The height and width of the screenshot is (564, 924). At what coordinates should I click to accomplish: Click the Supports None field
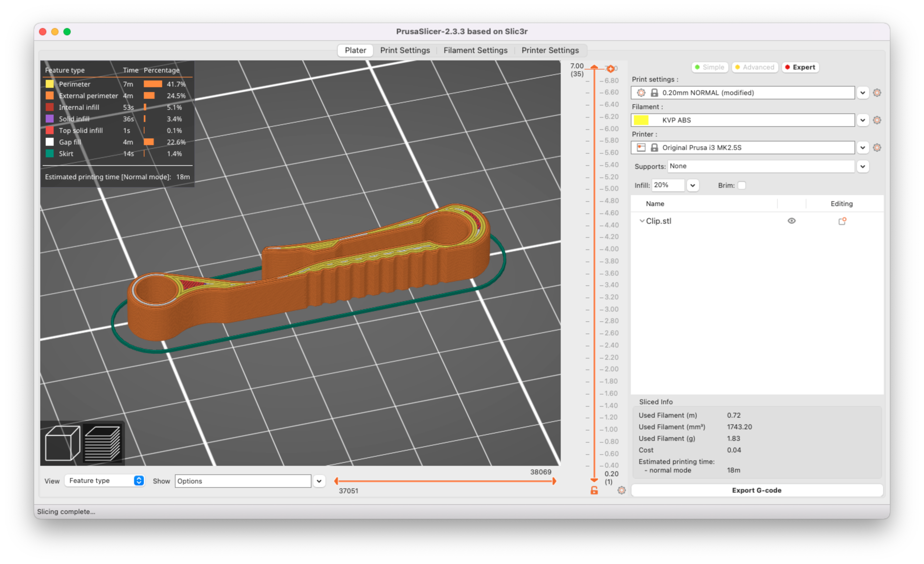pos(761,166)
